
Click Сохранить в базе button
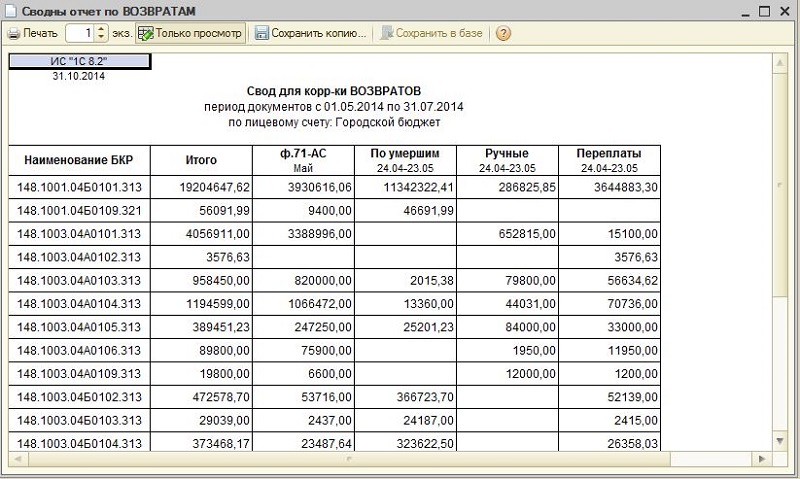click(x=431, y=33)
